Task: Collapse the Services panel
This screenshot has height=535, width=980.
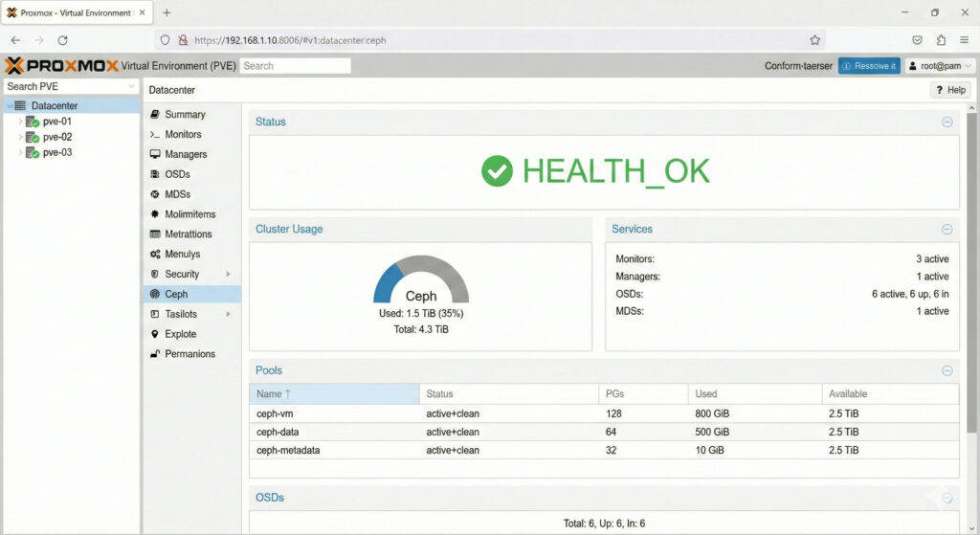Action: click(947, 230)
